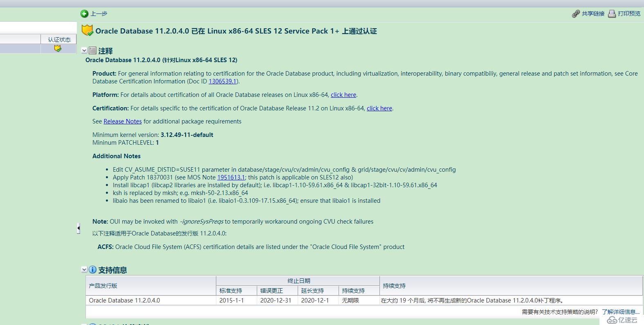Viewport: 644px width, 325px height.
Task: Click the notes document icon
Action: pyautogui.click(x=93, y=50)
